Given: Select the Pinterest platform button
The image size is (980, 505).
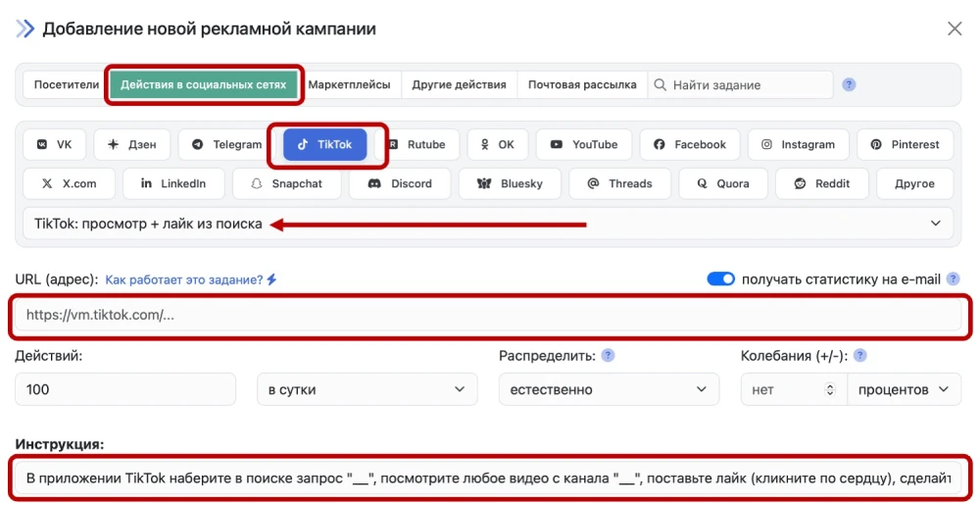Looking at the screenshot, I should coord(905,144).
